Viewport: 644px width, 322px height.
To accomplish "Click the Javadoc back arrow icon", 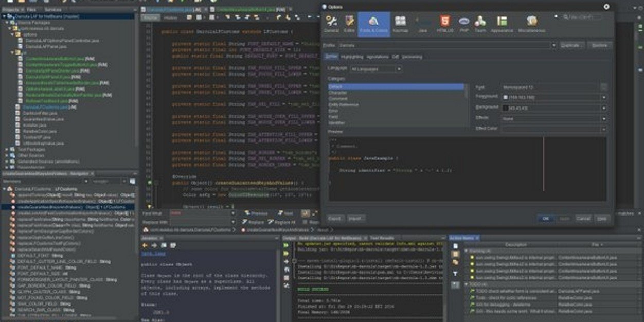I will [145, 245].
